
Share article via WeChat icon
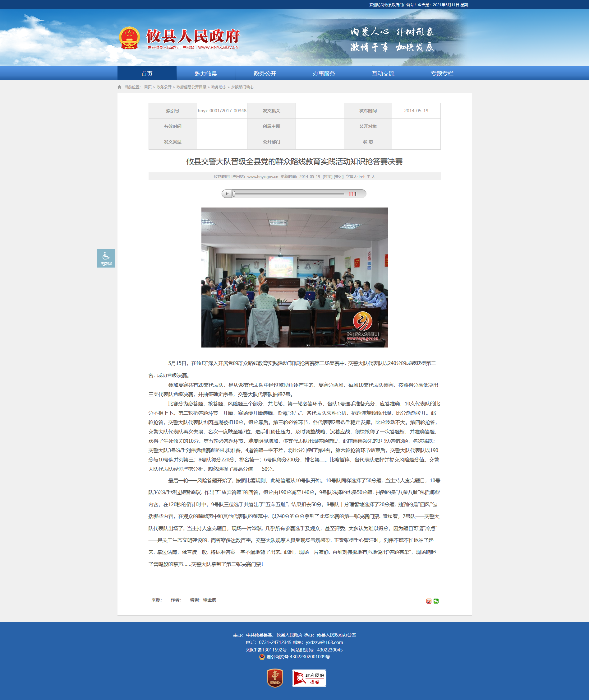[x=436, y=601]
